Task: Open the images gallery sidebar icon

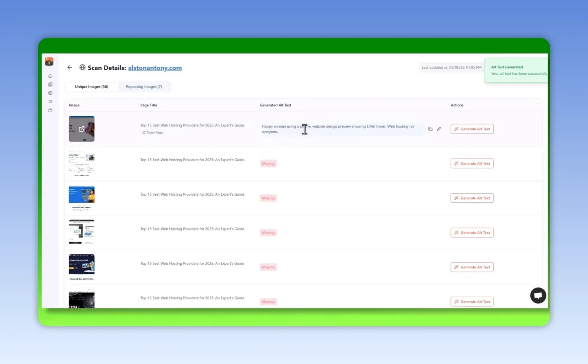Action: point(50,84)
